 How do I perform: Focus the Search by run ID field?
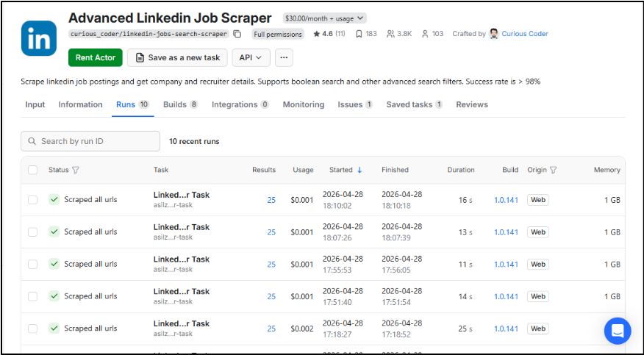pyautogui.click(x=90, y=141)
